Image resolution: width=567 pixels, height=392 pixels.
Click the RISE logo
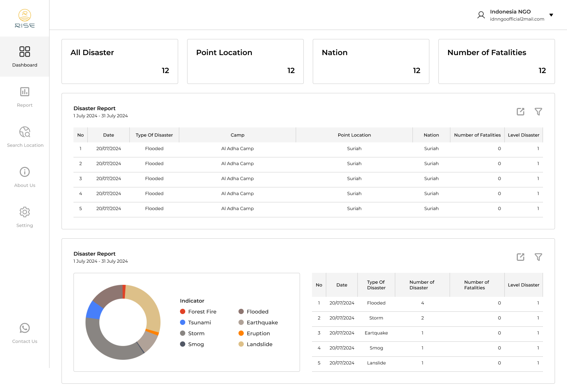coord(25,19)
